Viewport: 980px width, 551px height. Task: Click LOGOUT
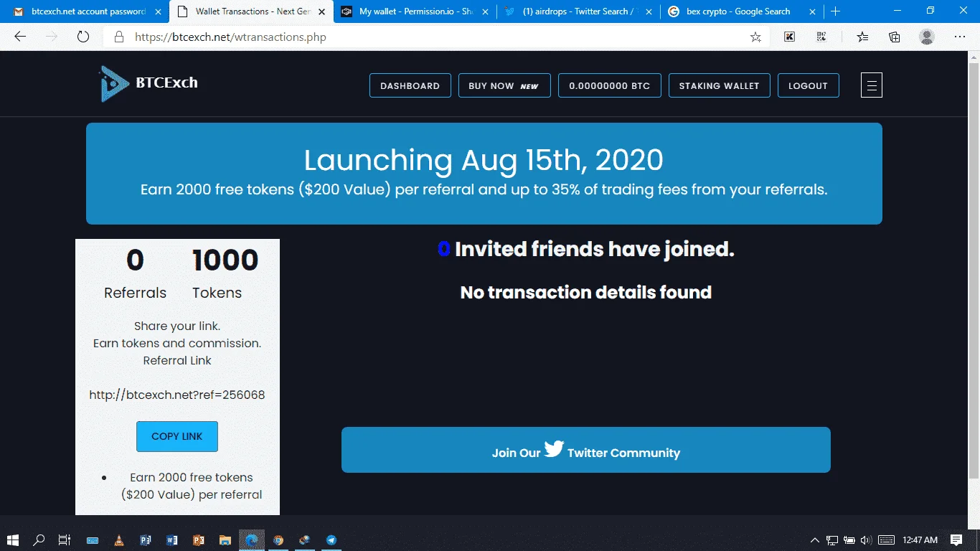click(x=808, y=85)
